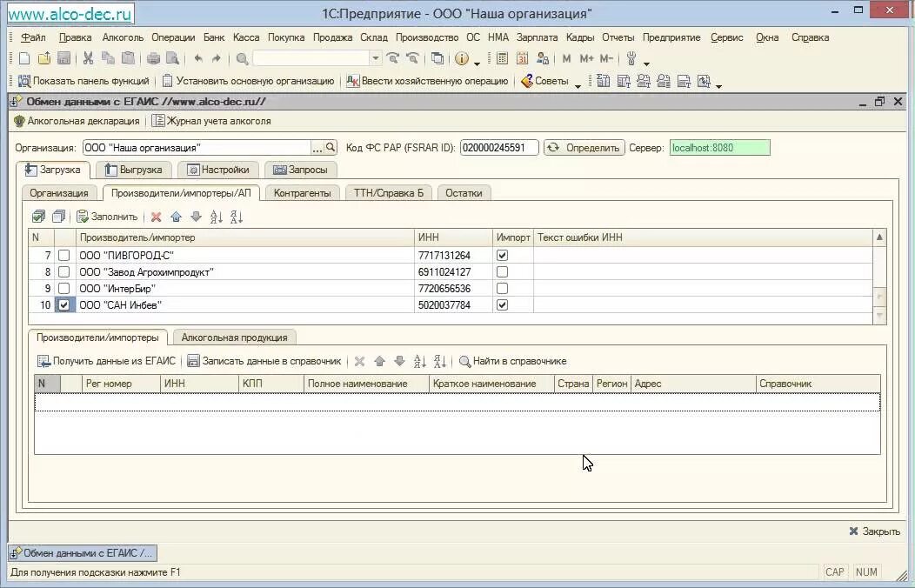Screen dimensions: 915x588
Task: Click the Print icon in main toolbar
Action: tap(153, 58)
